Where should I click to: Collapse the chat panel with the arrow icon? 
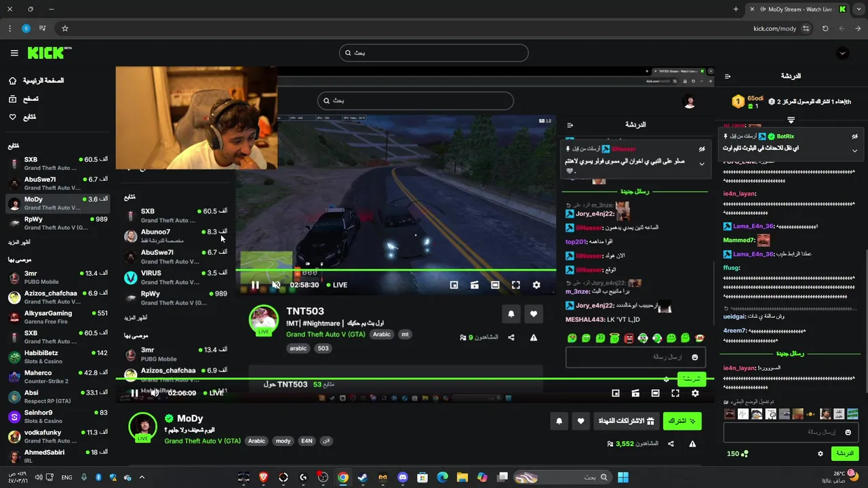pyautogui.click(x=728, y=77)
